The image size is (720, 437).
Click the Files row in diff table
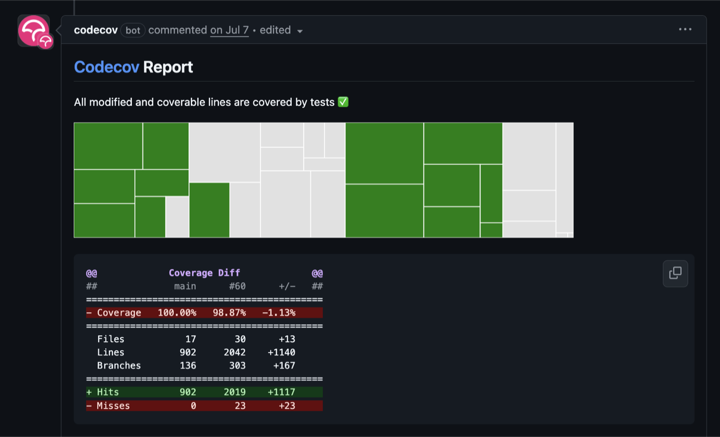click(204, 339)
